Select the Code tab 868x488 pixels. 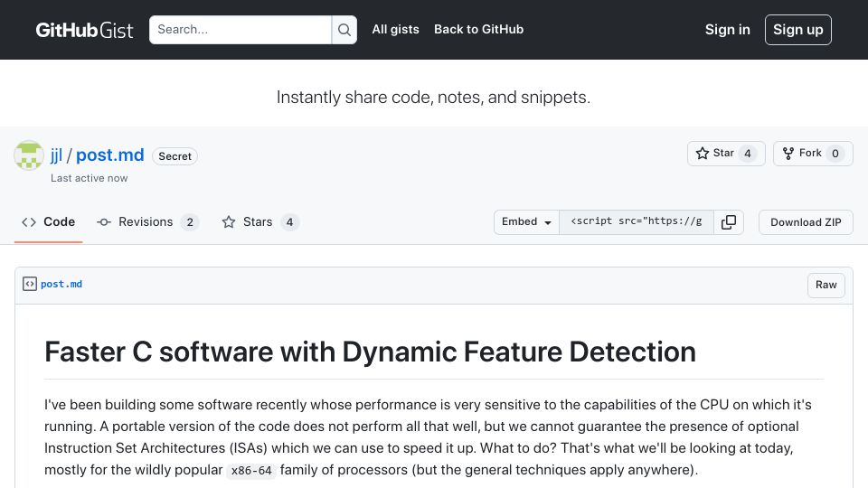pos(48,222)
